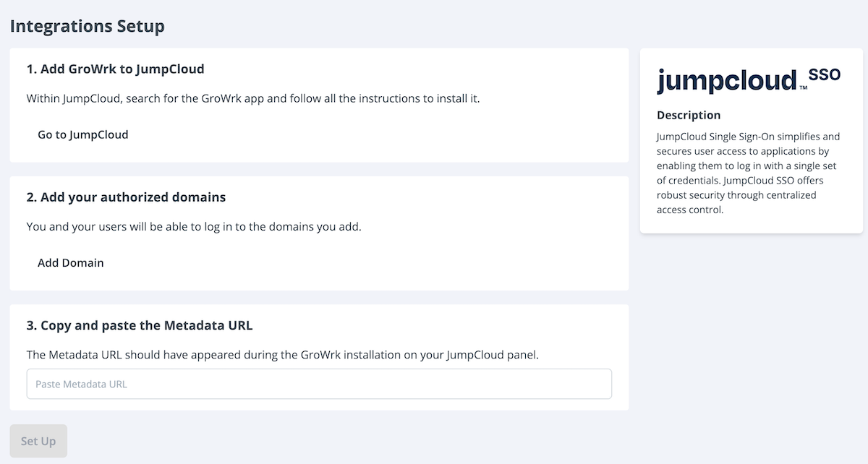The height and width of the screenshot is (464, 868).
Task: Click the Go to JumpCloud button
Action: [x=82, y=134]
